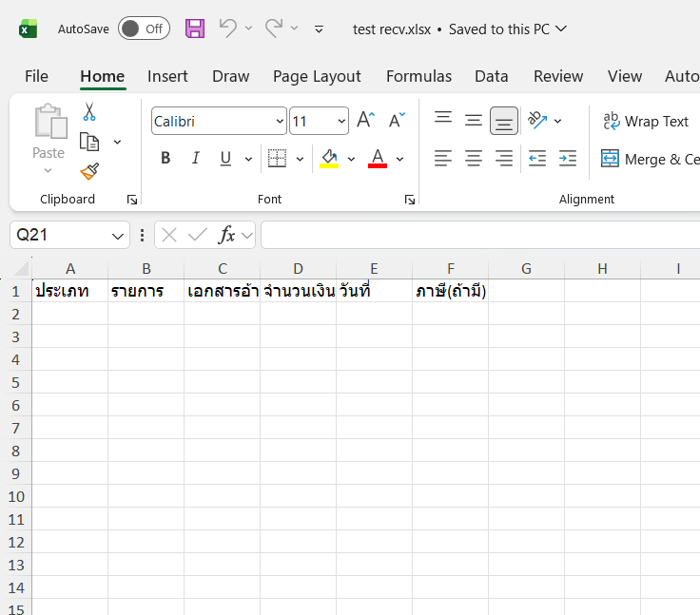Click Insert Function fx icon

point(226,235)
